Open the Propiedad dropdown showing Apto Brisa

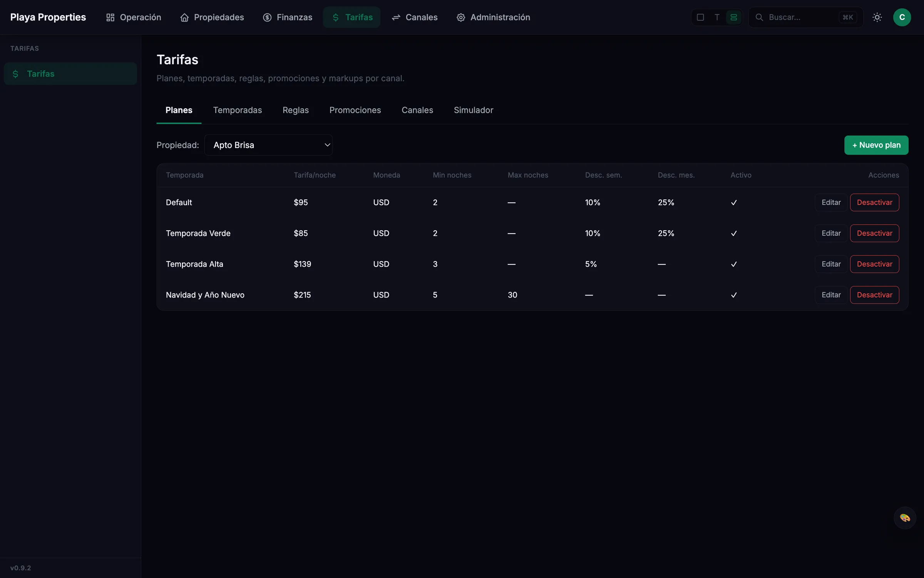pos(269,145)
